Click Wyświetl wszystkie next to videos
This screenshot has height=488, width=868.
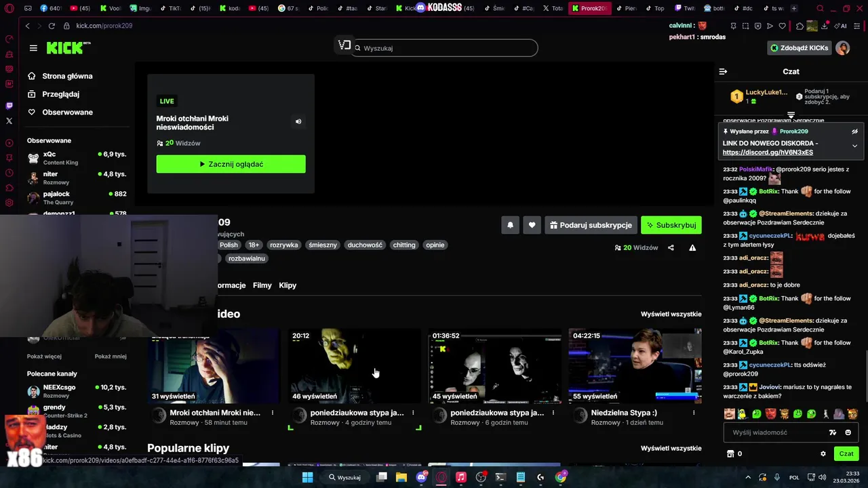[x=671, y=314]
